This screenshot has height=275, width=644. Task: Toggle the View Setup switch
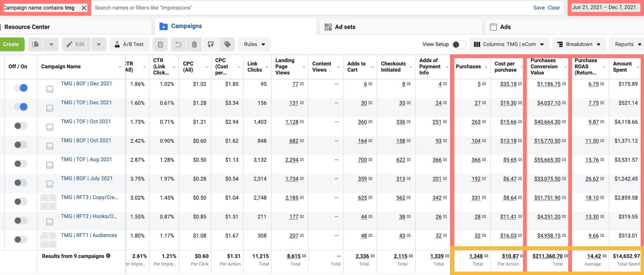[459, 44]
